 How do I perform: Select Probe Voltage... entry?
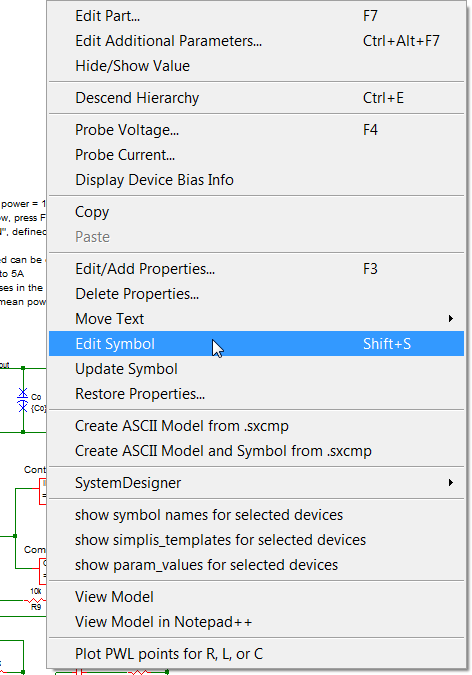(256, 130)
